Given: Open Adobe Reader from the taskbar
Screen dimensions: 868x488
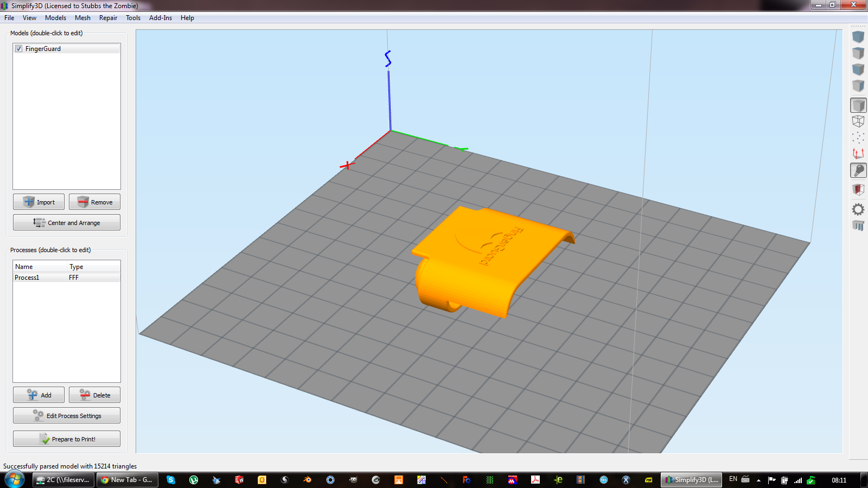Looking at the screenshot, I should click(x=535, y=480).
